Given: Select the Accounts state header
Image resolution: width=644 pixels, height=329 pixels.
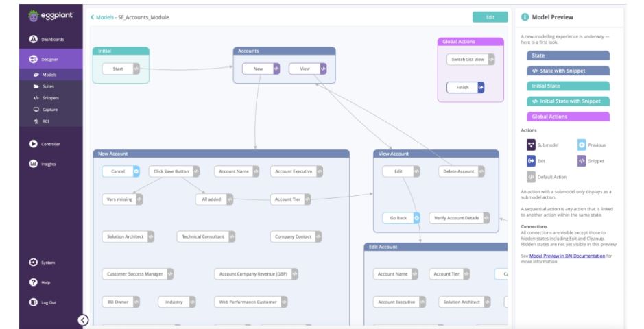Looking at the screenshot, I should pos(284,51).
